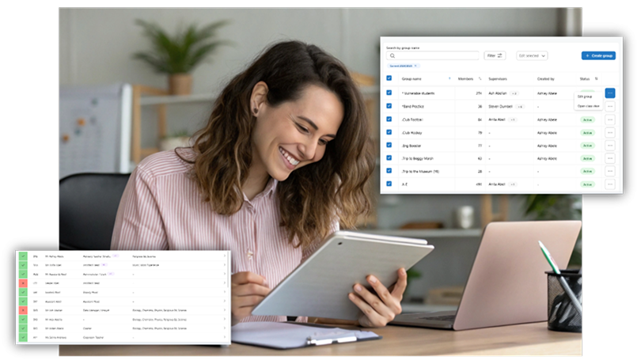
Task: Click the sort icon beside Members header
Action: pyautogui.click(x=480, y=79)
